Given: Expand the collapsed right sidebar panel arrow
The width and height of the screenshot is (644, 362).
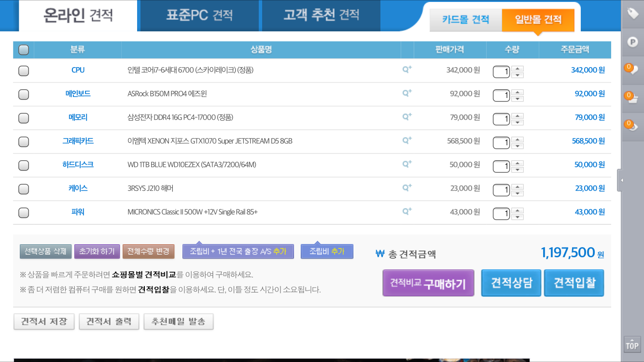Looking at the screenshot, I should click(621, 180).
